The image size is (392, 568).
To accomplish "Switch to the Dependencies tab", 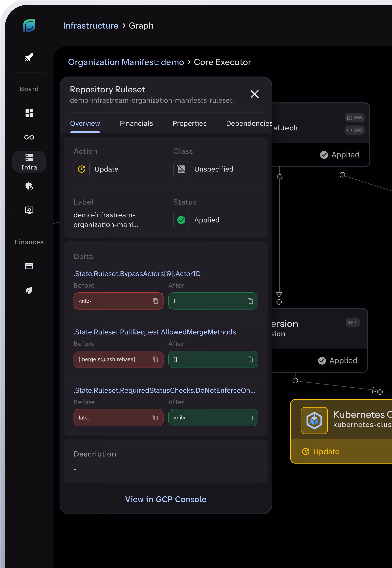I will pos(249,124).
